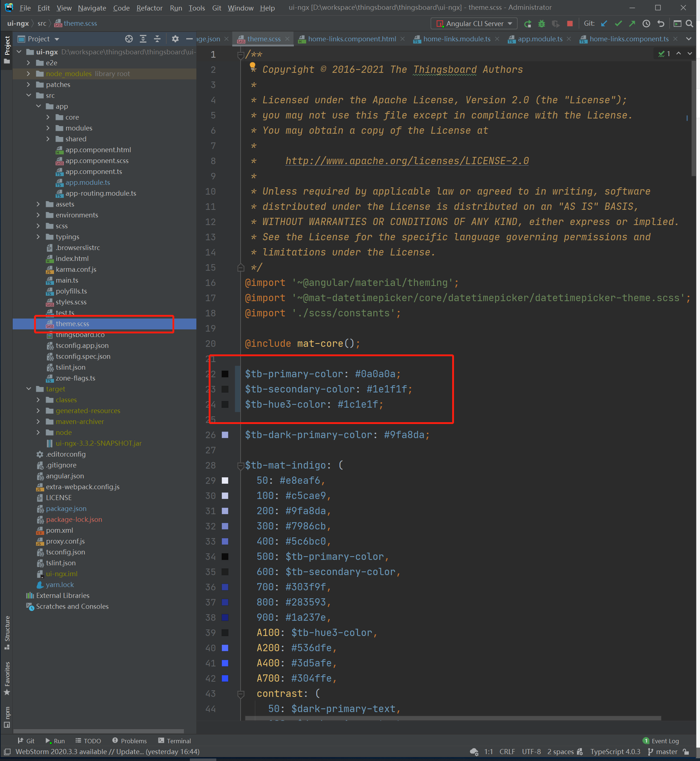
Task: Open Project panel settings gear
Action: [x=175, y=39]
